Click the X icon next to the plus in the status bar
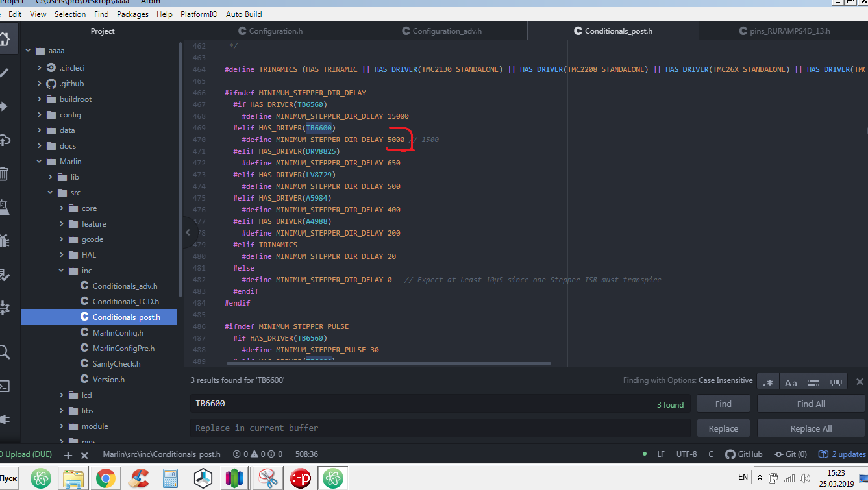Viewport: 868px width, 490px height. coord(84,455)
